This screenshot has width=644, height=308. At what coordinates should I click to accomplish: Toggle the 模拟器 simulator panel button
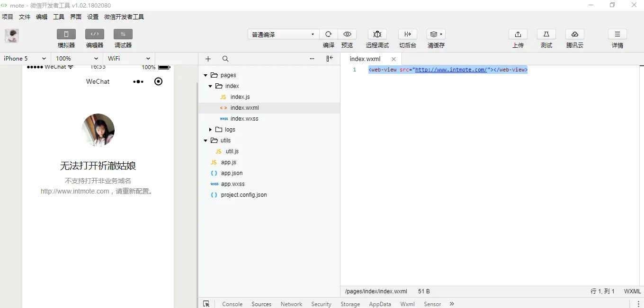coord(66,34)
